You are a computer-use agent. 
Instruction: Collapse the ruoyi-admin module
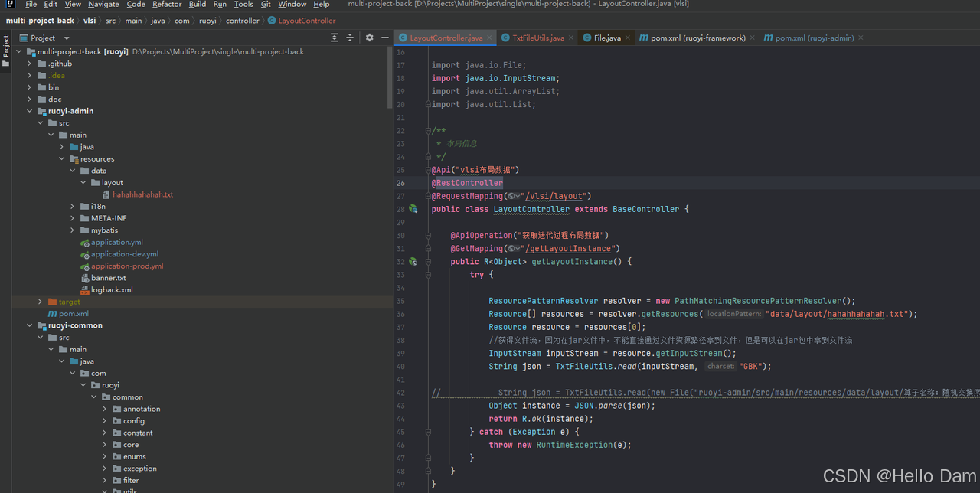tap(29, 111)
